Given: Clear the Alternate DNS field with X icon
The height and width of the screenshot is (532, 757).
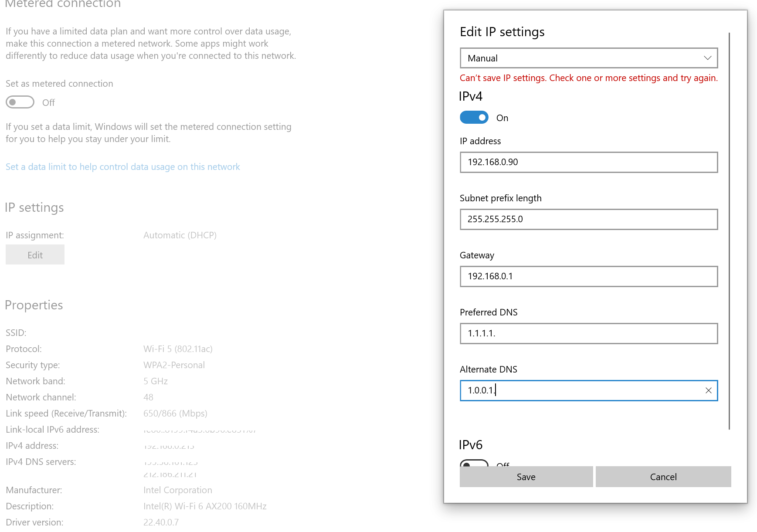Looking at the screenshot, I should point(708,390).
